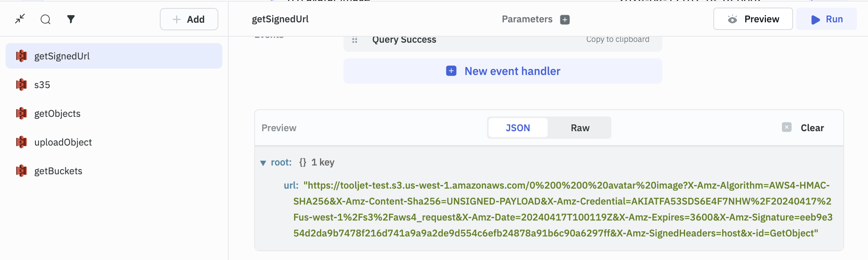The image size is (868, 260).
Task: Click the S3 icon beside getObjects
Action: (22, 114)
